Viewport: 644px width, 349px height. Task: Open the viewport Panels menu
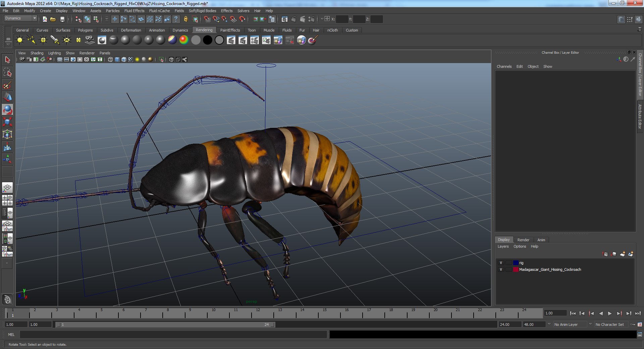(x=105, y=53)
